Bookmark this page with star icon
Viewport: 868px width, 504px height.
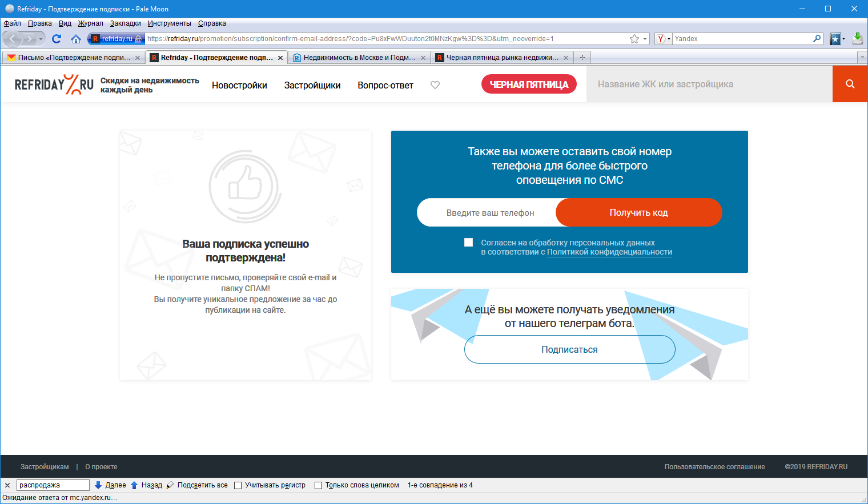tap(634, 39)
